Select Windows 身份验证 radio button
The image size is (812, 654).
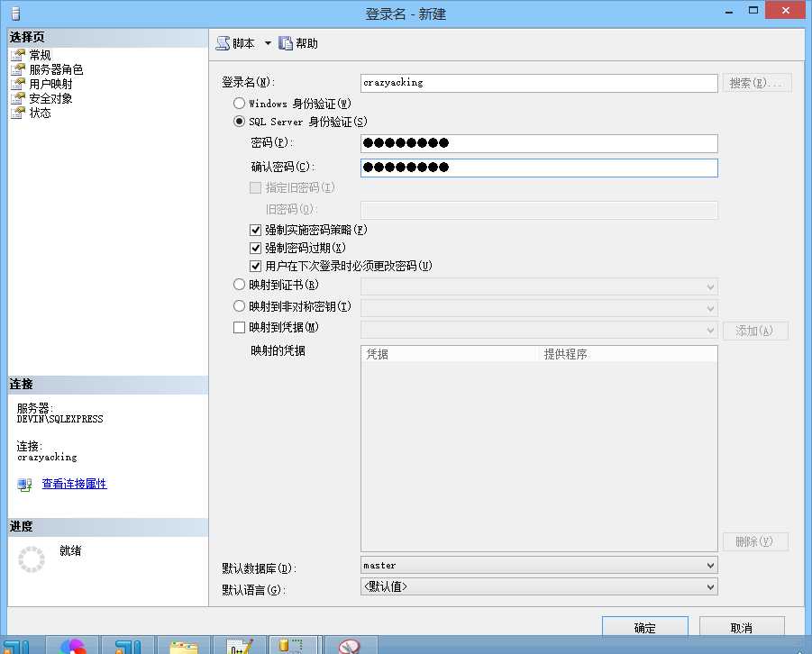click(x=239, y=103)
